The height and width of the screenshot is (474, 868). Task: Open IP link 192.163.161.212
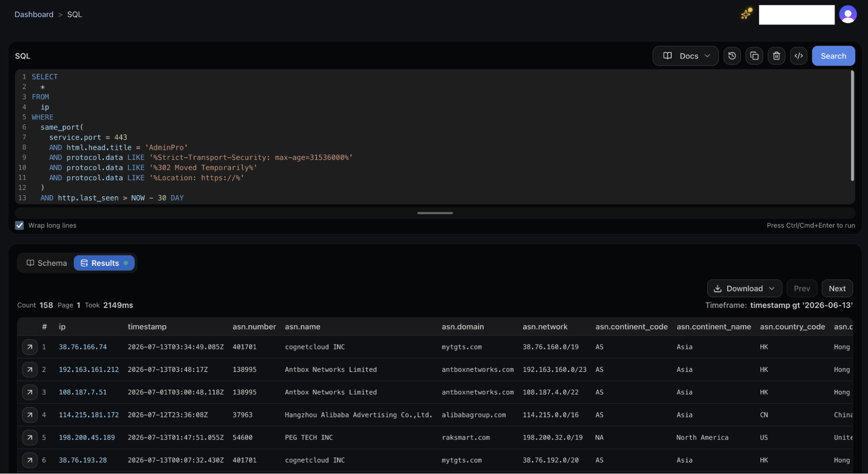[x=89, y=370]
